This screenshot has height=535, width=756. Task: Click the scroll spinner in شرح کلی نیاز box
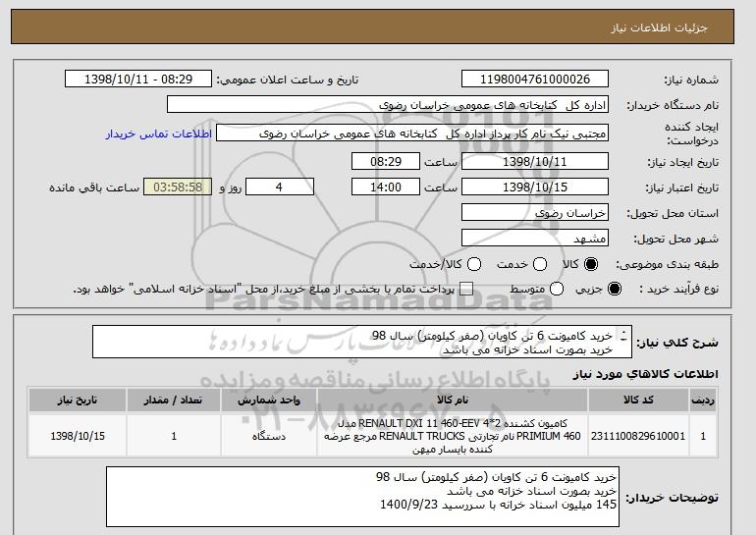coord(623,336)
